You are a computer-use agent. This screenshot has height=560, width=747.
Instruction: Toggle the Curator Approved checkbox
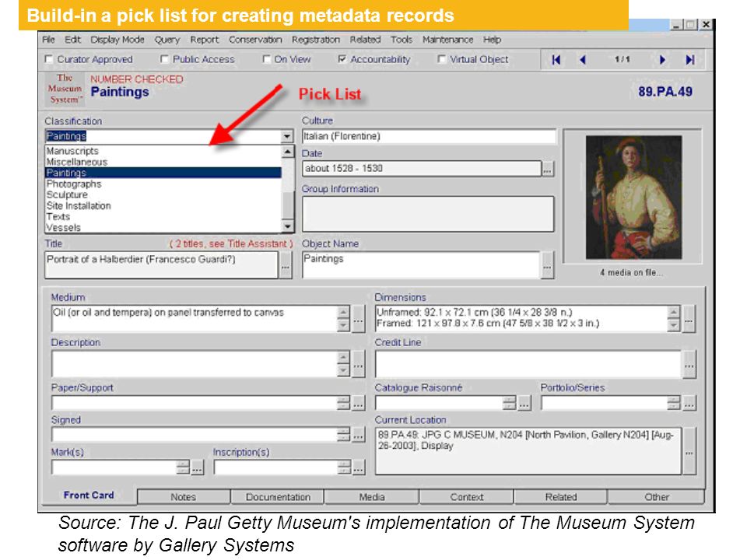[x=48, y=59]
